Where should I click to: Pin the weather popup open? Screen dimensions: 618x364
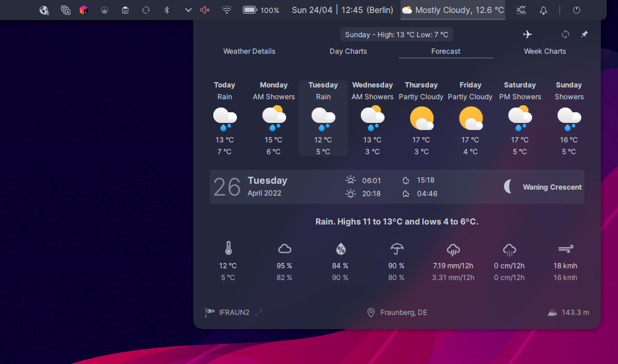pos(584,34)
